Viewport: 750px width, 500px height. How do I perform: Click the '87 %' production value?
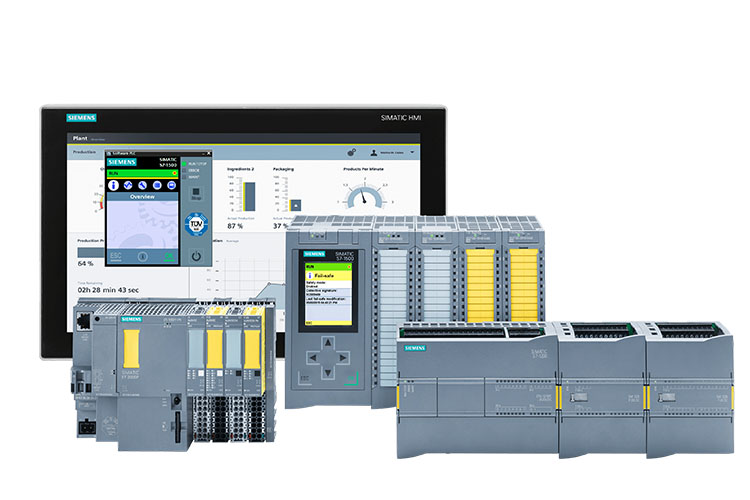[x=235, y=226]
